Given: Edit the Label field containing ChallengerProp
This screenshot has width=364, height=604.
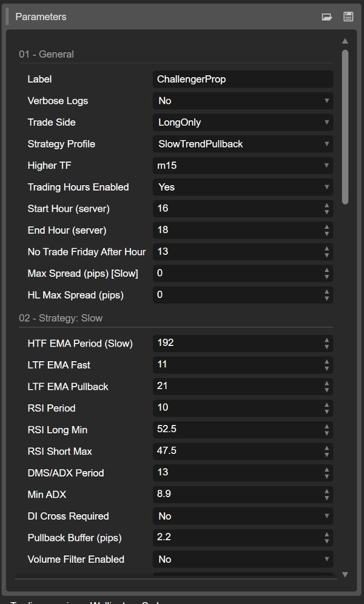Looking at the screenshot, I should tap(242, 79).
